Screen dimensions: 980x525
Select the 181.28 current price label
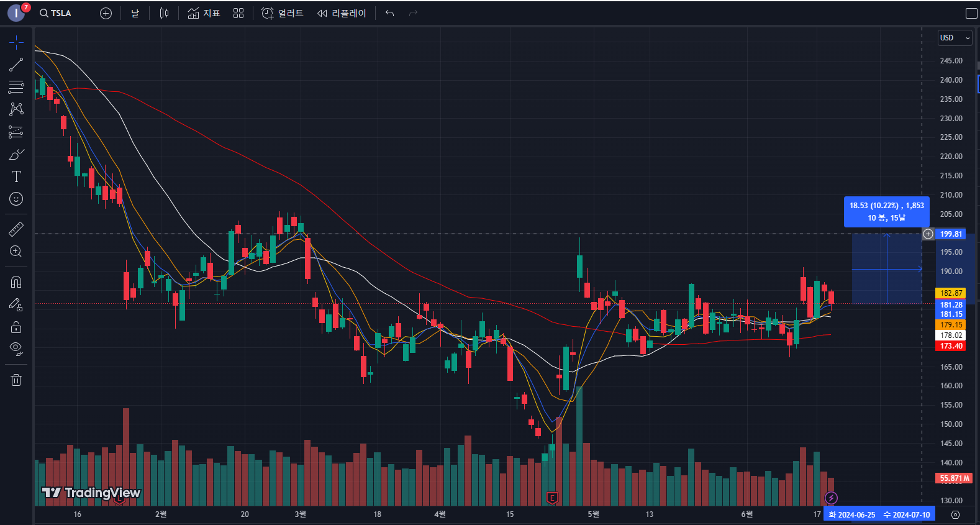(951, 305)
